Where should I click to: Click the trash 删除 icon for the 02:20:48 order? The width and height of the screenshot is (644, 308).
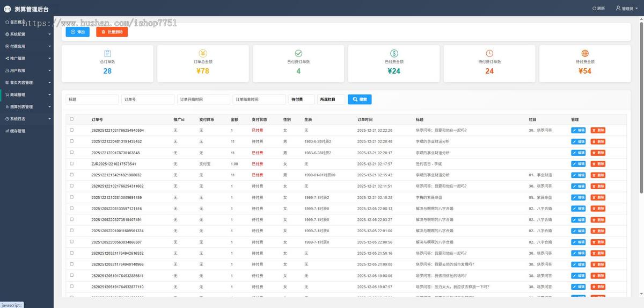[594, 141]
